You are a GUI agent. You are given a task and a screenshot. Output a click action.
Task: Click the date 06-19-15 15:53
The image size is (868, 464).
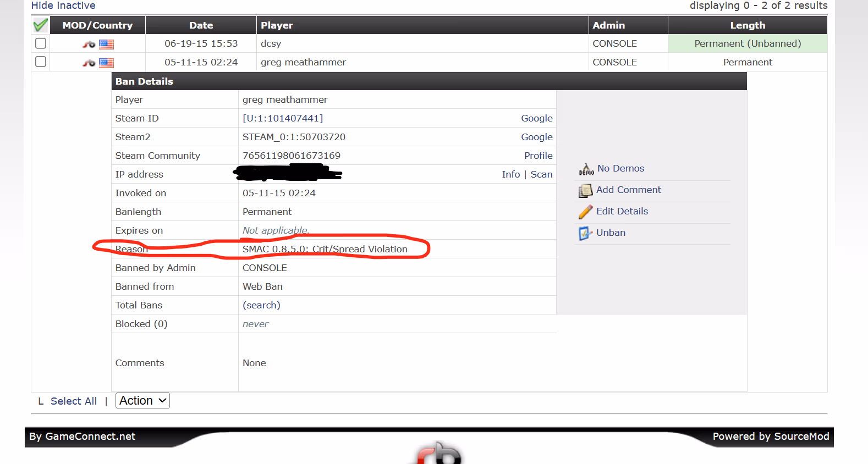tap(201, 43)
